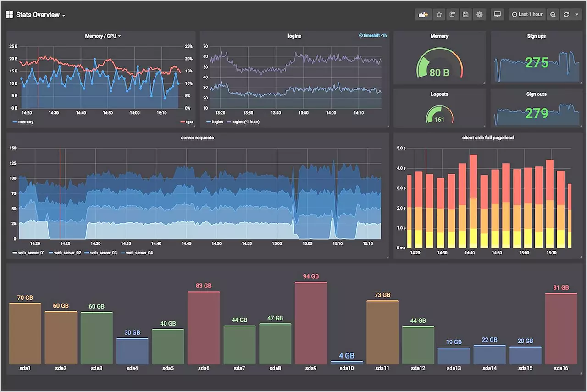Viewport: 587px width, 392px height.
Task: Click the sda14 blue bar
Action: 490,355
